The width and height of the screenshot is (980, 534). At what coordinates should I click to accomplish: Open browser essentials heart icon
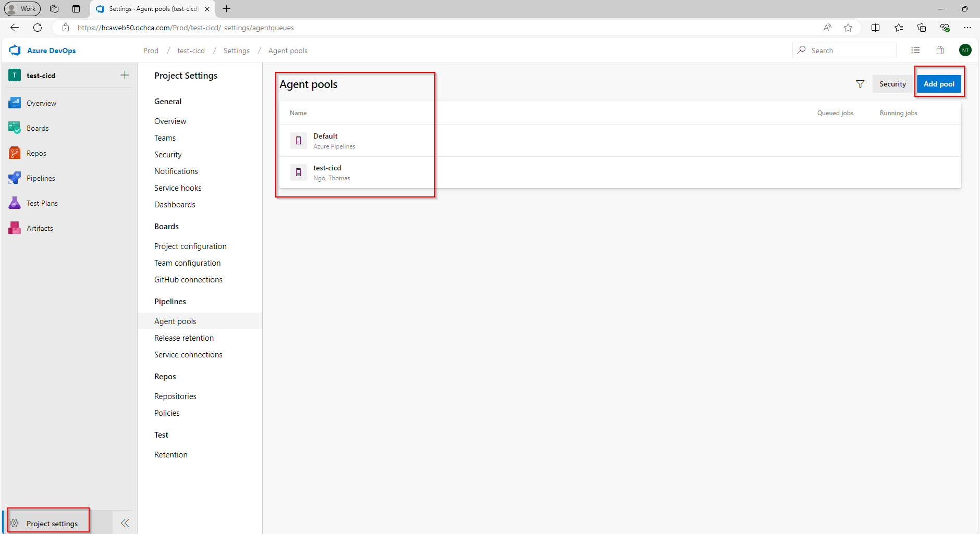pyautogui.click(x=945, y=28)
